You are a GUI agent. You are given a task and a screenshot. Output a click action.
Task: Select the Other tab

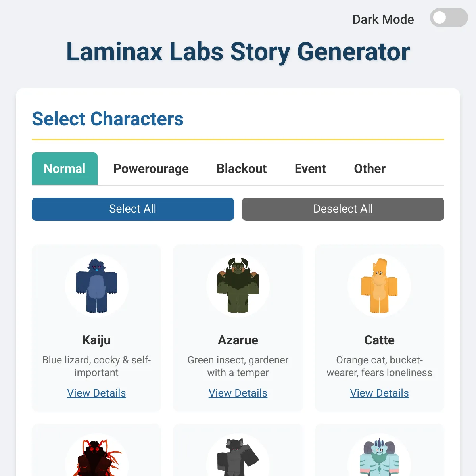[x=369, y=169]
